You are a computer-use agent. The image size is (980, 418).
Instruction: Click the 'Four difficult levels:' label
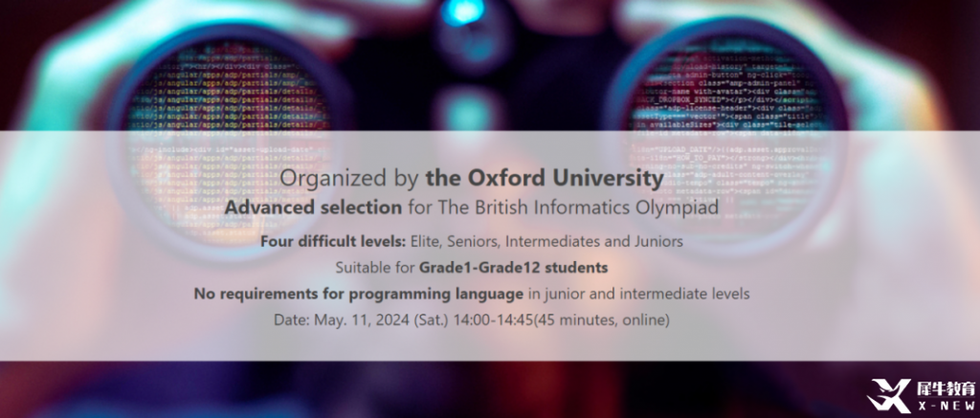coord(333,241)
